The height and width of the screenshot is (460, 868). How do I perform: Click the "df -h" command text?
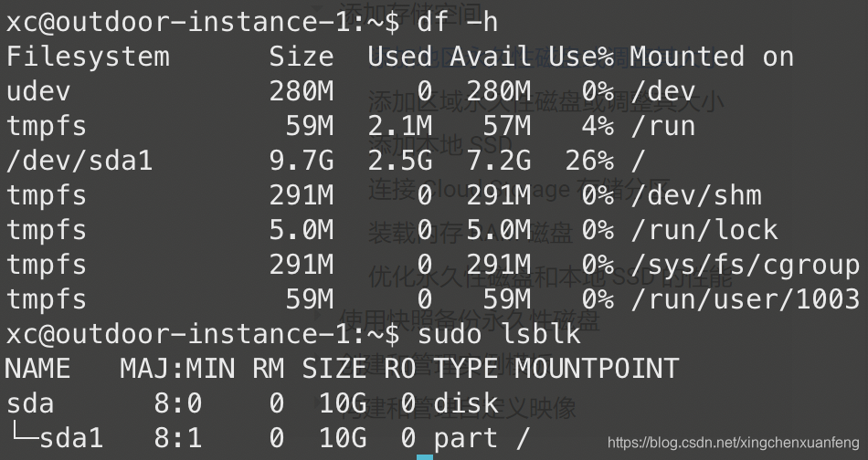point(457,22)
